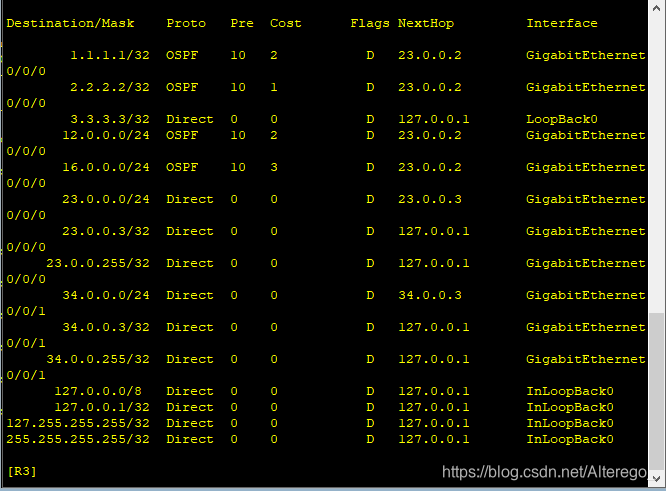Click InLoopBack0 in 255.255.255.255/32 row
This screenshot has height=491, width=666.
(570, 439)
